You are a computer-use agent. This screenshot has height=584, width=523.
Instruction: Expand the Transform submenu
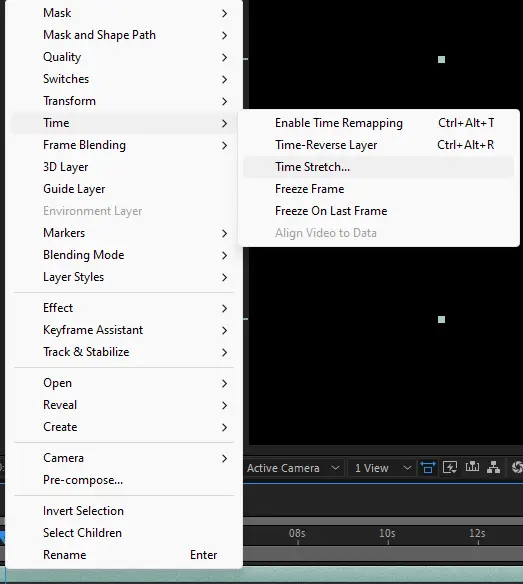[124, 101]
